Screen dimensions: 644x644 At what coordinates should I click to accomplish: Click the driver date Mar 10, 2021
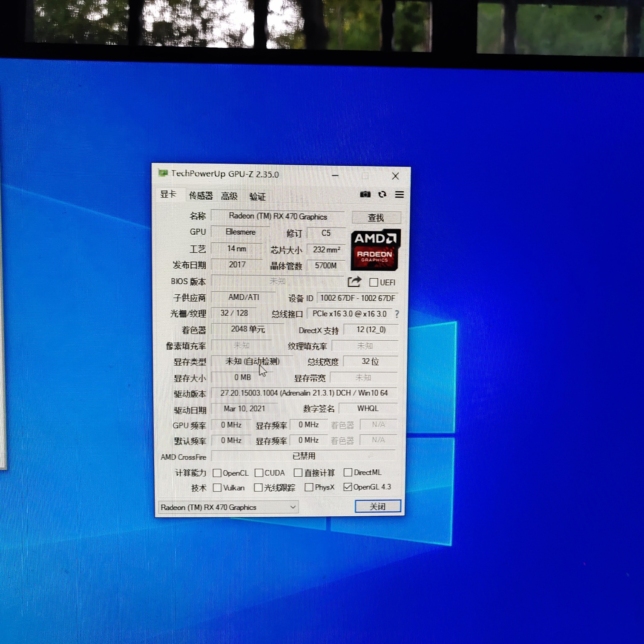tap(244, 408)
